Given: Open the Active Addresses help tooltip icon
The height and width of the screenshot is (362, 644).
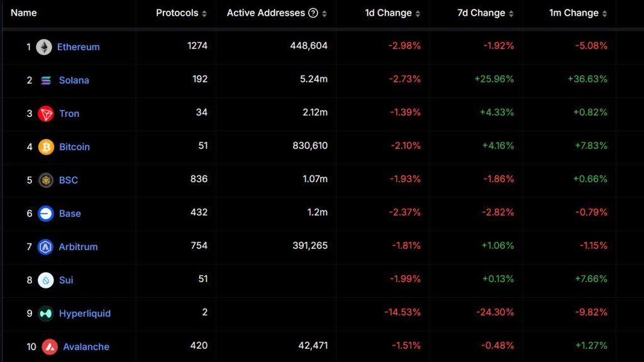Looking at the screenshot, I should pos(313,13).
